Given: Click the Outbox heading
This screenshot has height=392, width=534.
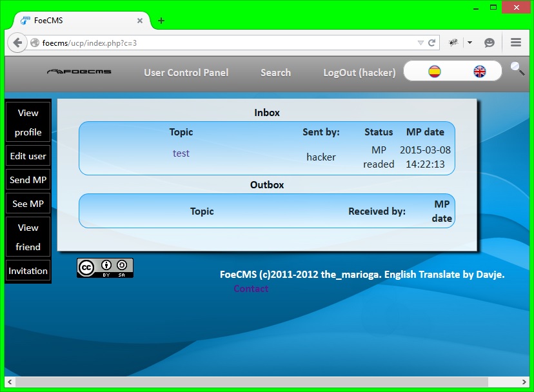Looking at the screenshot, I should pyautogui.click(x=266, y=185).
